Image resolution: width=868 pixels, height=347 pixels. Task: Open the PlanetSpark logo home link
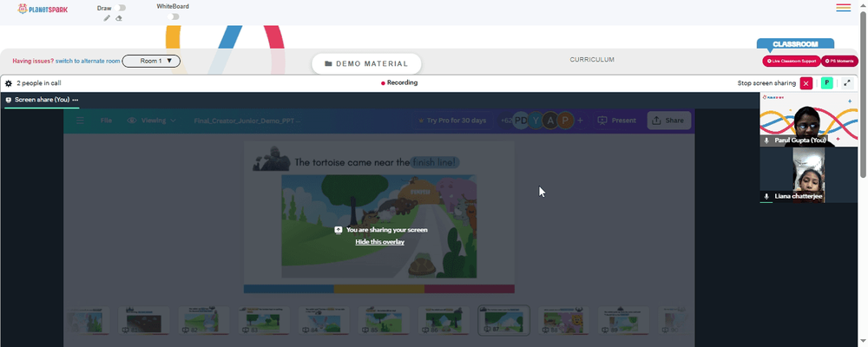pyautogui.click(x=43, y=9)
